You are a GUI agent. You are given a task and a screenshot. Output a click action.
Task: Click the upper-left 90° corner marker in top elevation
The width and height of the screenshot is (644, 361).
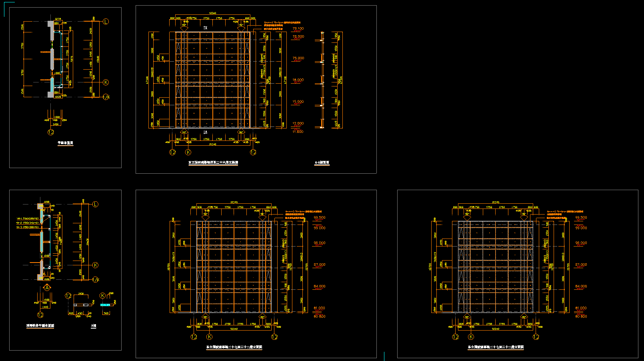point(184,26)
